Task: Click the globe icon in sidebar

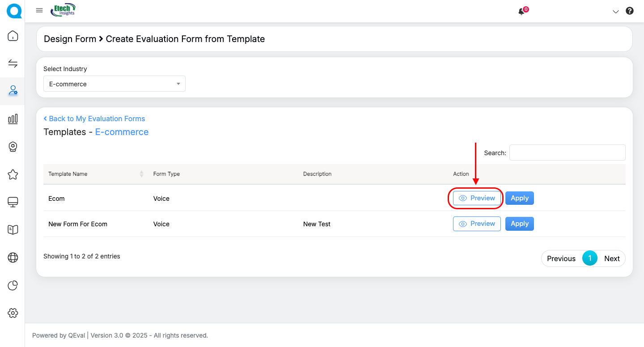Action: tap(13, 258)
